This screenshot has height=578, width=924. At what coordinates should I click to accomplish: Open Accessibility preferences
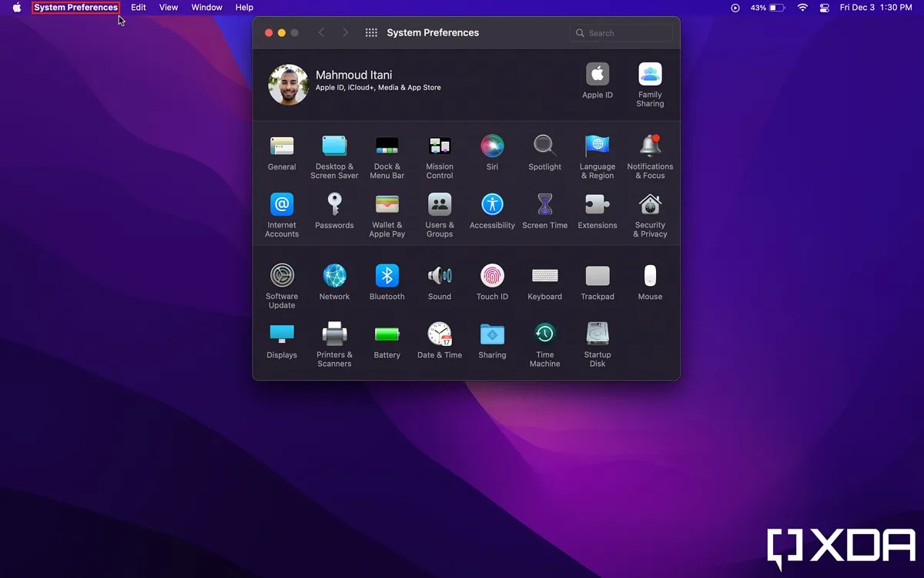(x=492, y=206)
